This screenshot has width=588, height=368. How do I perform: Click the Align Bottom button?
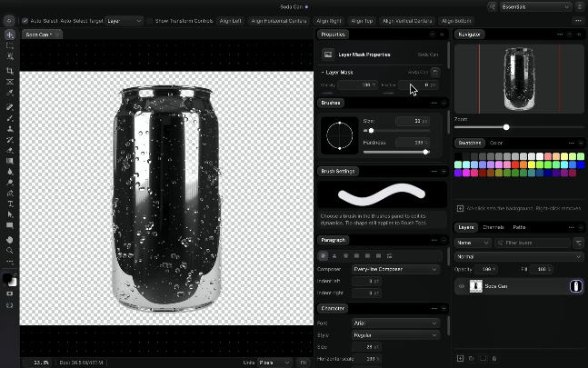click(x=456, y=21)
